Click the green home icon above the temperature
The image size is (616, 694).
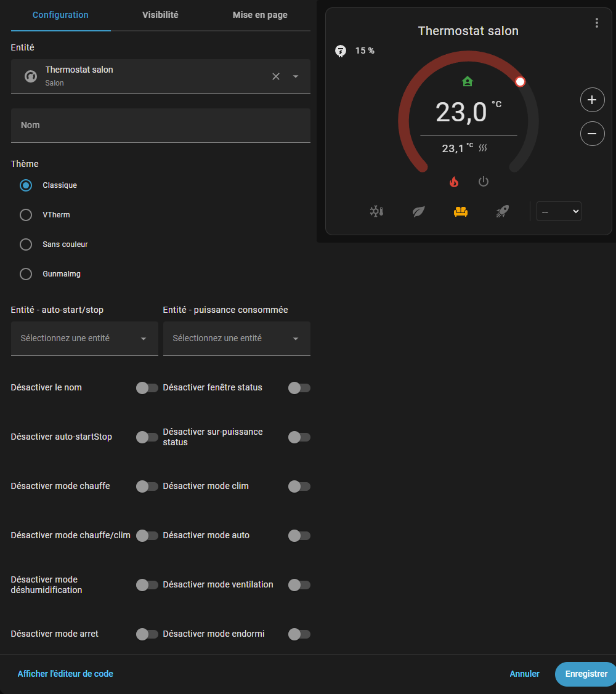[468, 81]
